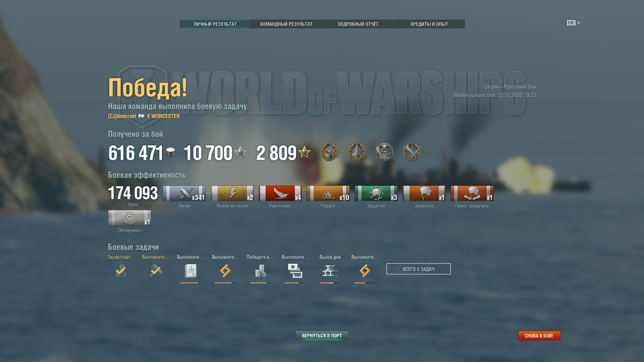This screenshot has width=644, height=362.
Task: Click the [CJ]Anderael player name
Action: pos(122,116)
